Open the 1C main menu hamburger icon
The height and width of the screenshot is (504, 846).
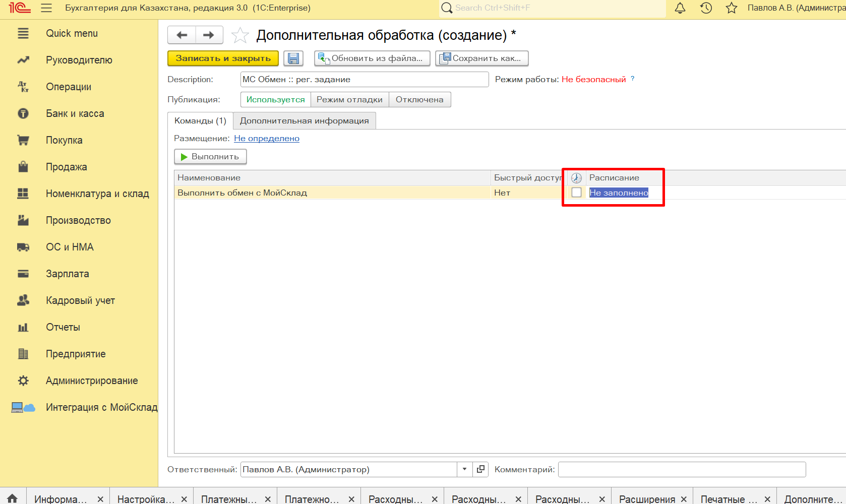46,8
